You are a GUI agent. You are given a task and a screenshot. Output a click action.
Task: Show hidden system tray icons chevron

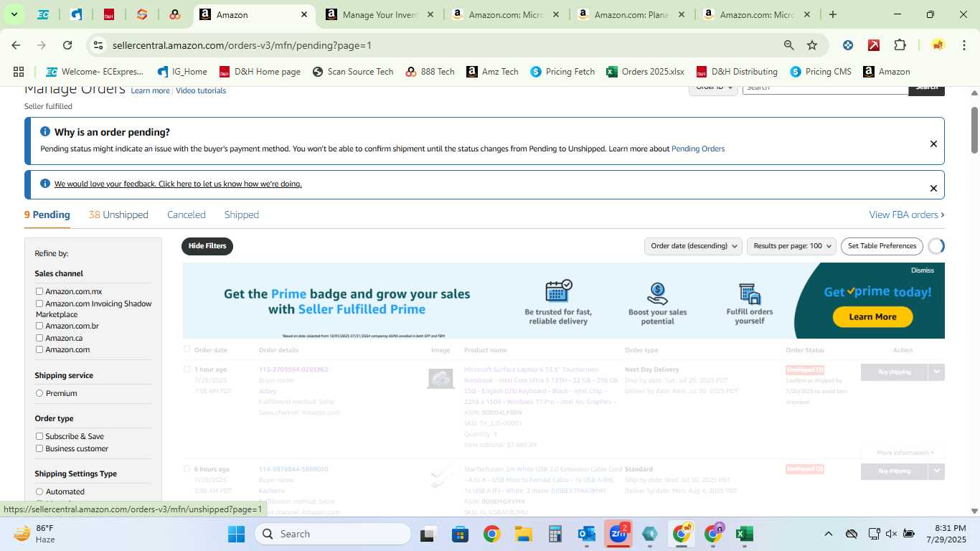[828, 534]
